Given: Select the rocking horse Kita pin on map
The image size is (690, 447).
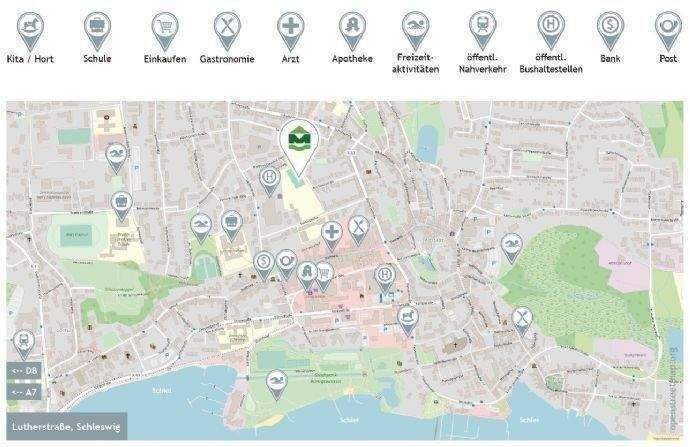Looking at the screenshot, I should pyautogui.click(x=408, y=321).
